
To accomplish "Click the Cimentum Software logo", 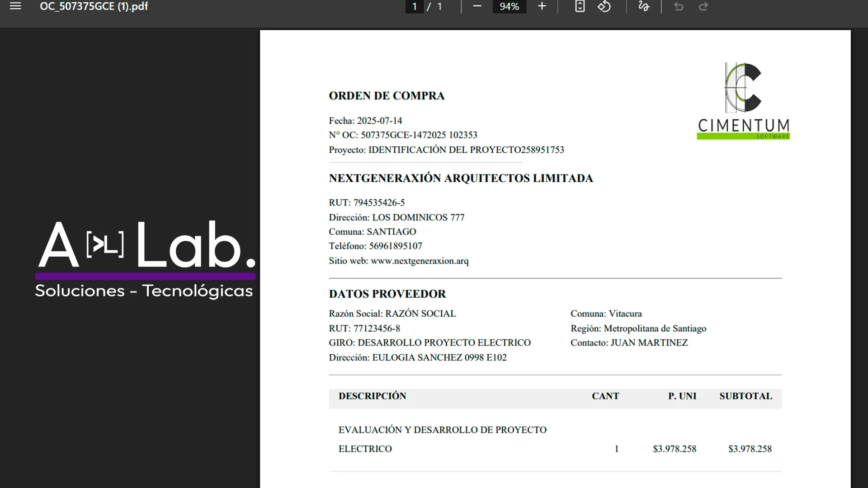I will pos(743,101).
